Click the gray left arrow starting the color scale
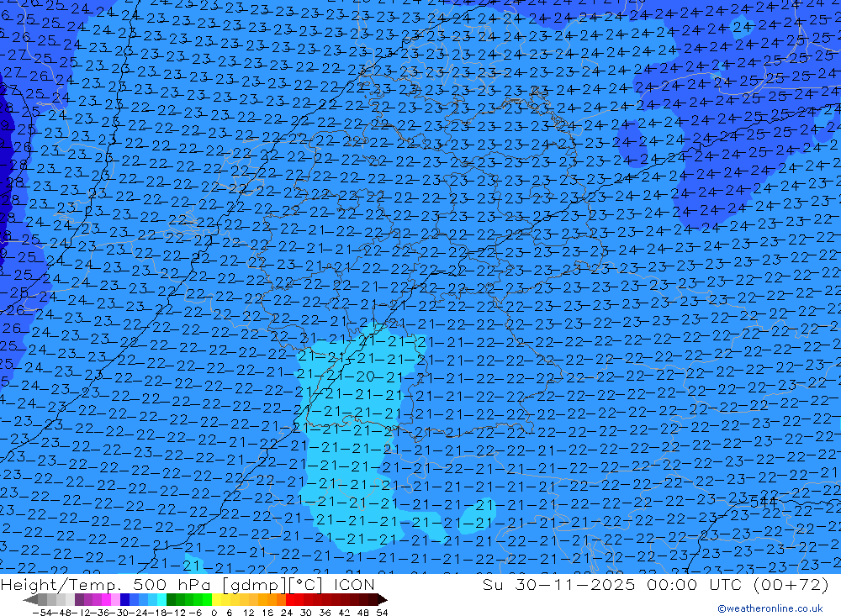Image resolution: width=841 pixels, height=616 pixels. pos(30,599)
